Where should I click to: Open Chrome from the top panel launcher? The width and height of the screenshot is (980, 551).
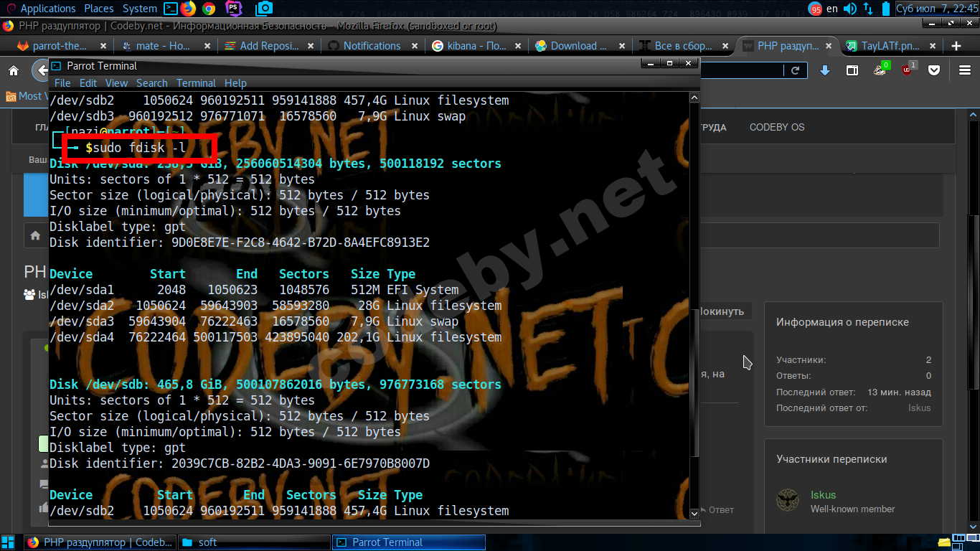point(209,9)
